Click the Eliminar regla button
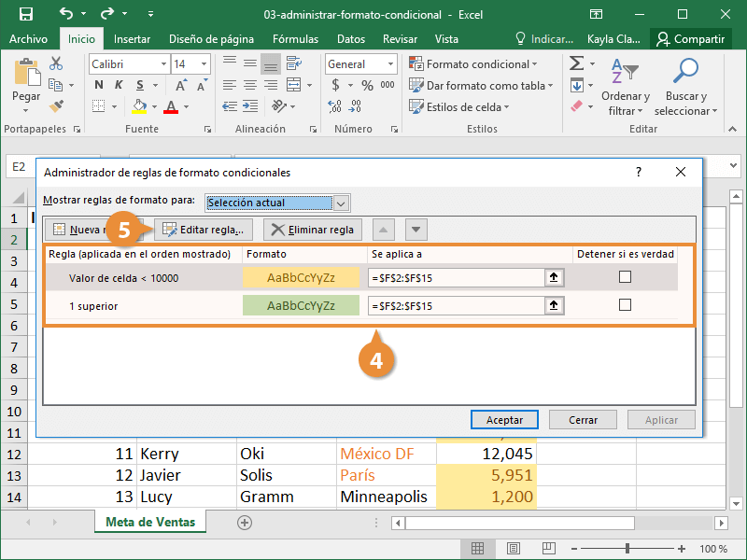Viewport: 747px width, 560px height. point(313,230)
